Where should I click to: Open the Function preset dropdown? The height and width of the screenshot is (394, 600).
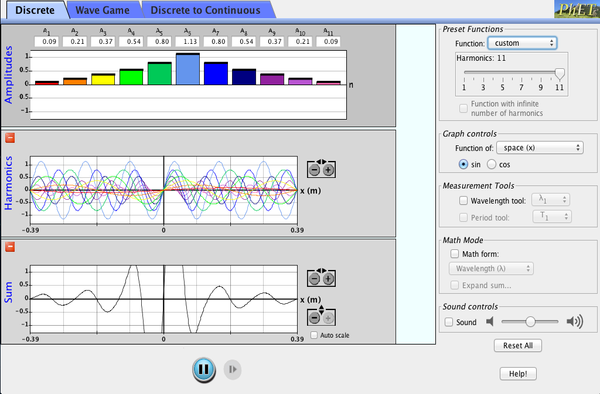522,43
